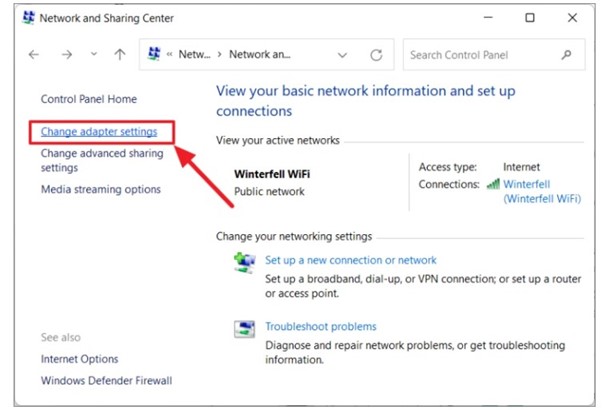Screen dimensions: 602x410
Task: Open Windows Defender Firewall link
Action: point(106,380)
